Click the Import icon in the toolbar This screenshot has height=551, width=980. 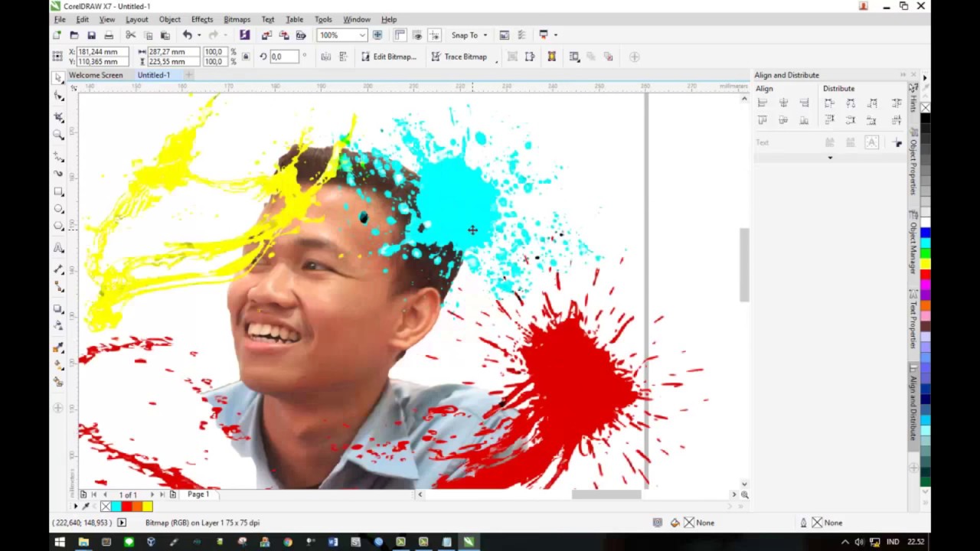[266, 35]
